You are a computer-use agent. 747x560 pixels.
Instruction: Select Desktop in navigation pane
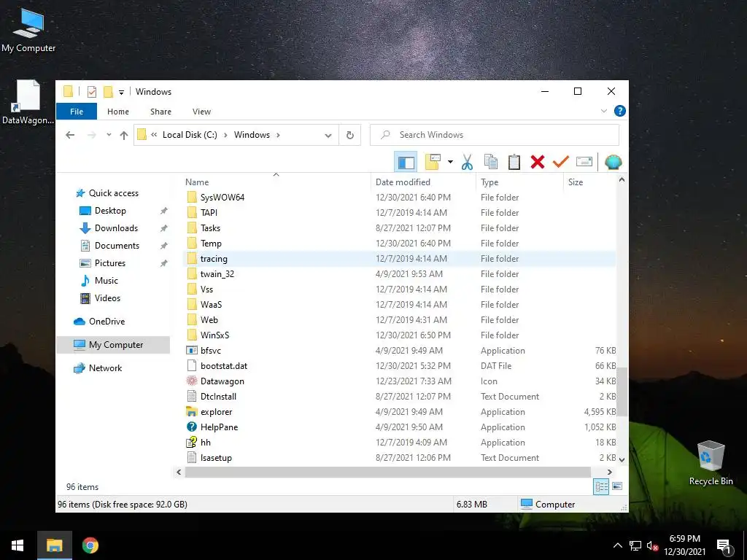click(110, 211)
